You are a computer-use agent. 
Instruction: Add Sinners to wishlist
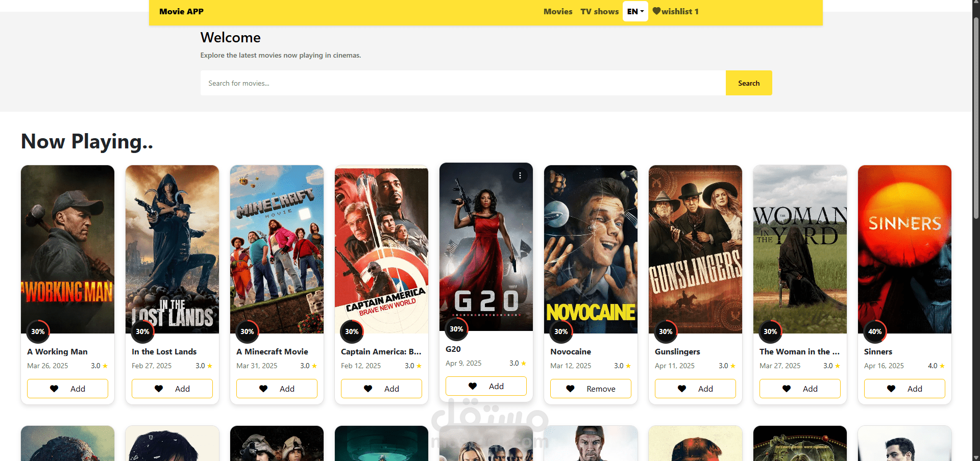[x=904, y=389]
